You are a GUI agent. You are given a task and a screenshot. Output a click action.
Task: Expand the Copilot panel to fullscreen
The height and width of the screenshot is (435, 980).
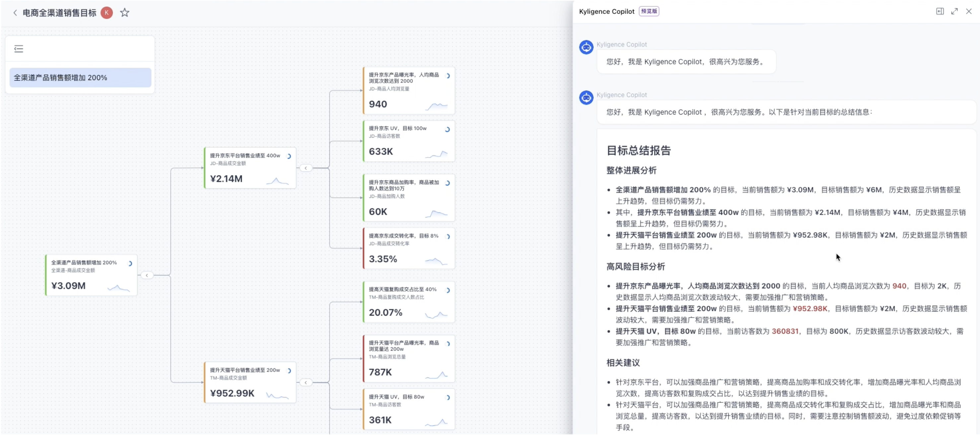(954, 11)
